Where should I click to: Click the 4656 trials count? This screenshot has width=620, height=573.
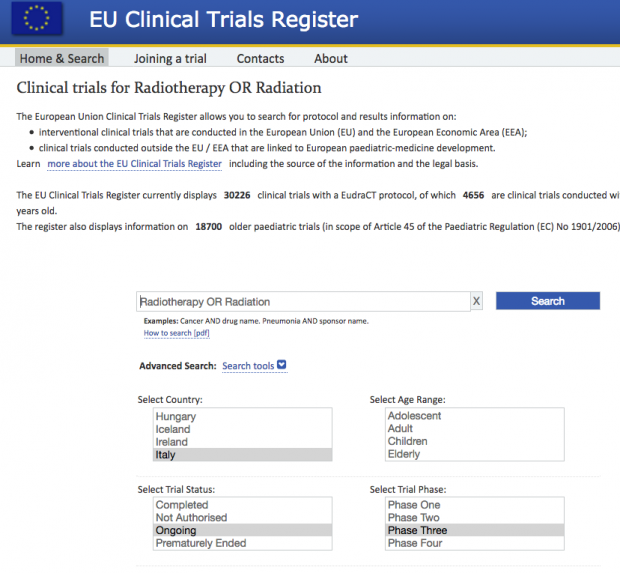click(x=473, y=195)
